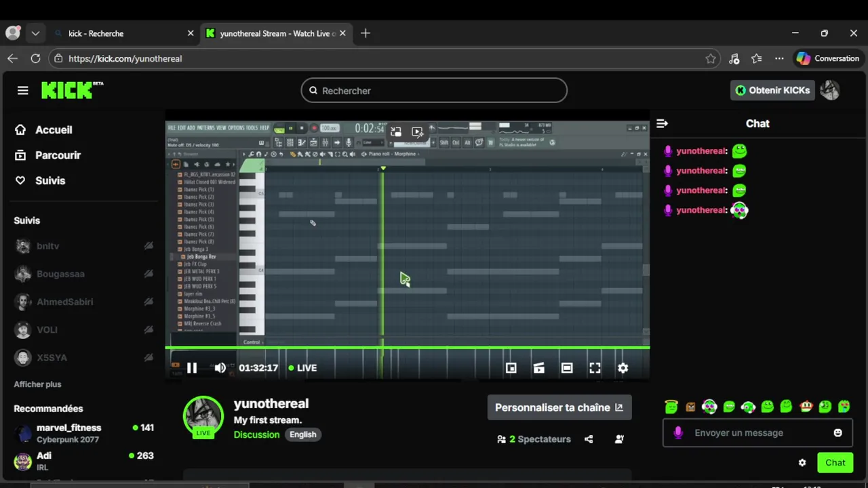Image resolution: width=868 pixels, height=488 pixels.
Task: Go to Accueil in the sidebar
Action: pyautogui.click(x=45, y=130)
